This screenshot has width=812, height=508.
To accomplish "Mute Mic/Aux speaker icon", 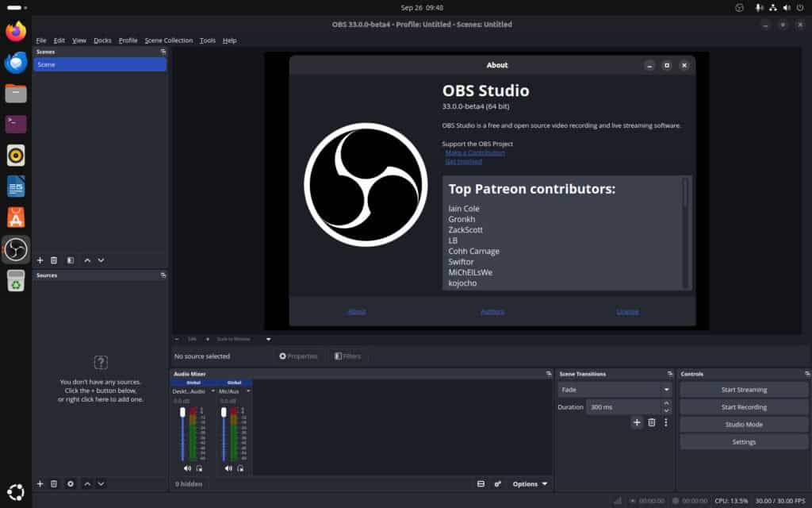I will click(228, 468).
